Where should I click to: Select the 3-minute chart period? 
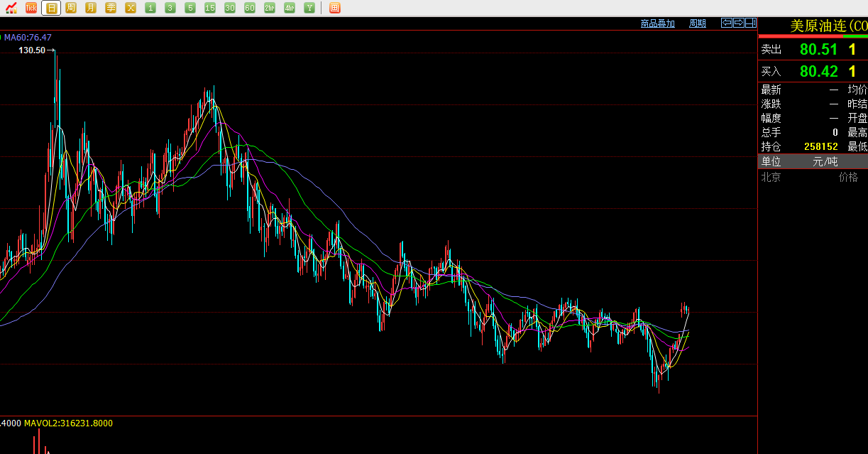[170, 8]
